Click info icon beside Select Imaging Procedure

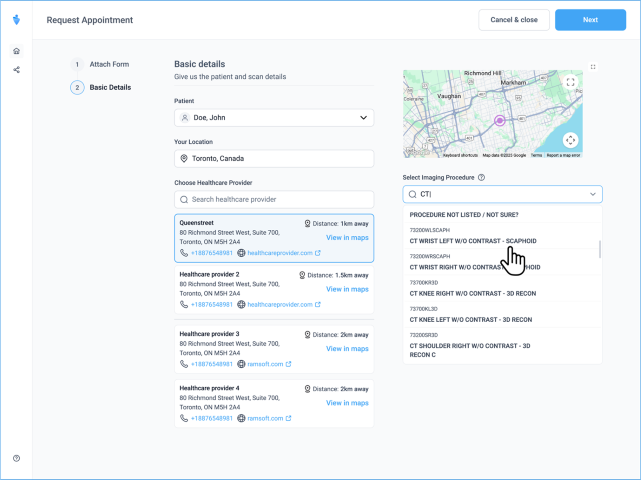(x=482, y=177)
